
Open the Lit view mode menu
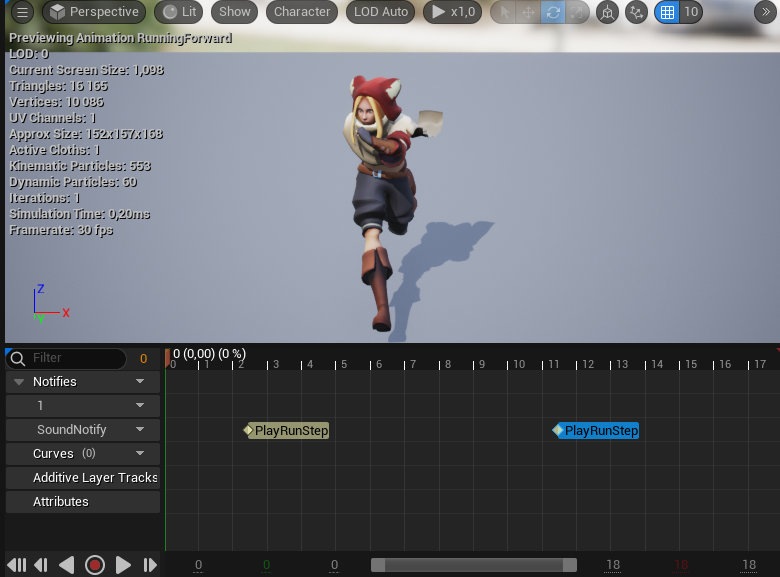click(179, 12)
